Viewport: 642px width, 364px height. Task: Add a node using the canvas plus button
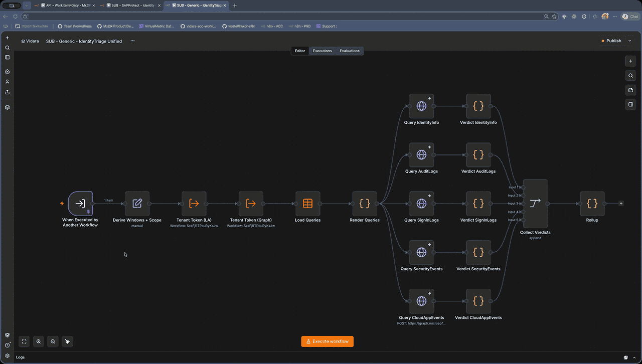(630, 61)
